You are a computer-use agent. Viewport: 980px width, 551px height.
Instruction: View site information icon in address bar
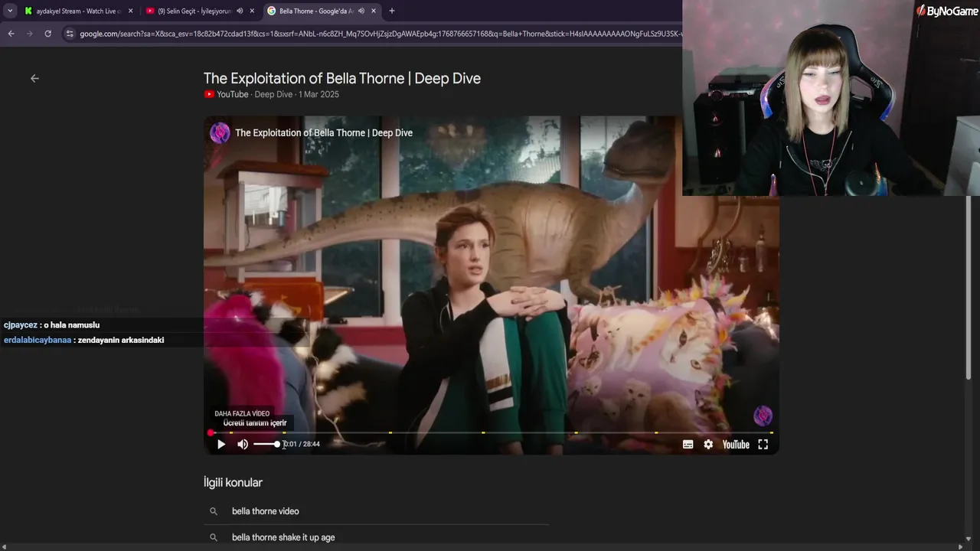click(x=70, y=34)
